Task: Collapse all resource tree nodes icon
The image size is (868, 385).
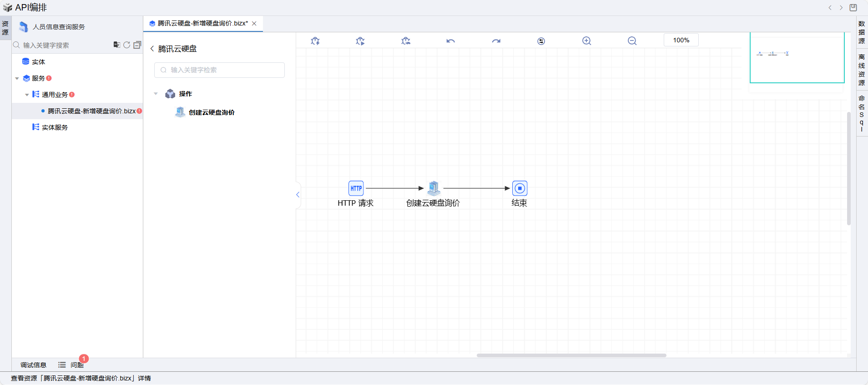Action: coord(137,45)
